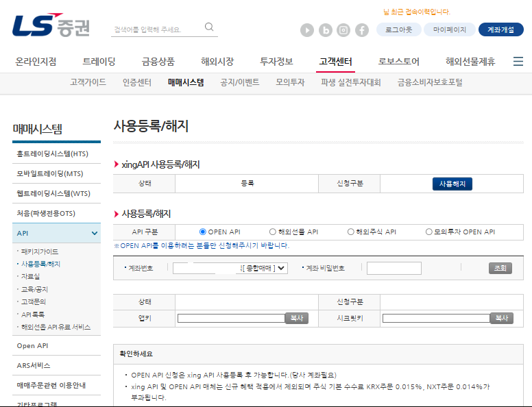
Task: Go to the 모의투자 submenu
Action: click(x=290, y=82)
